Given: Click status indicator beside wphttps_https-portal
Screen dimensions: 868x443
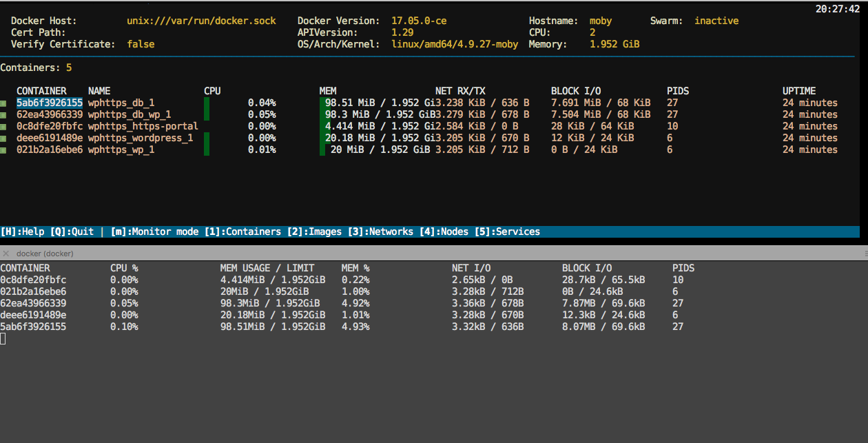Looking at the screenshot, I should [3, 127].
